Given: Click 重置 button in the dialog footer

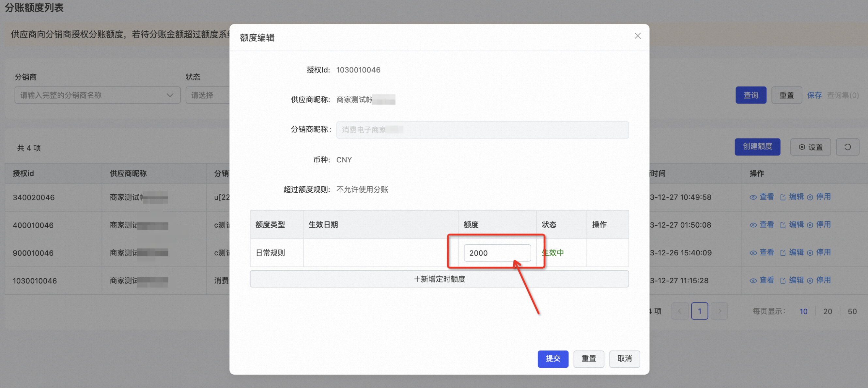Looking at the screenshot, I should [x=588, y=358].
